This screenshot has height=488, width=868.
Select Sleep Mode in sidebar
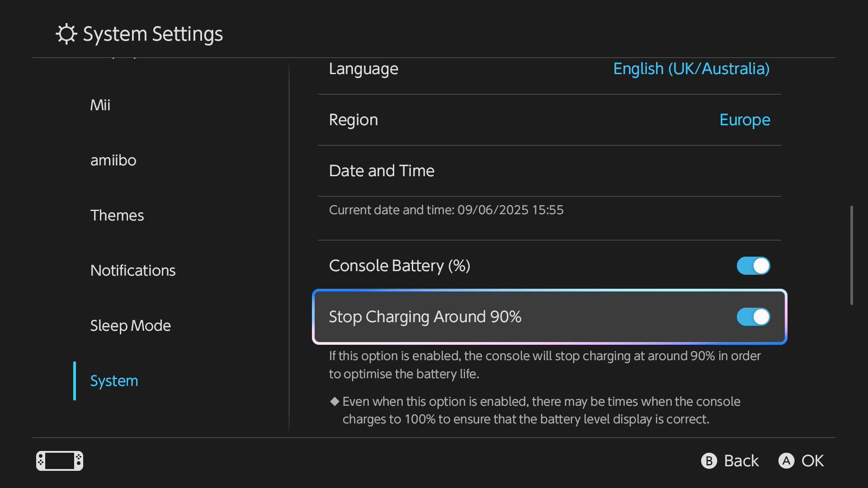pyautogui.click(x=131, y=326)
